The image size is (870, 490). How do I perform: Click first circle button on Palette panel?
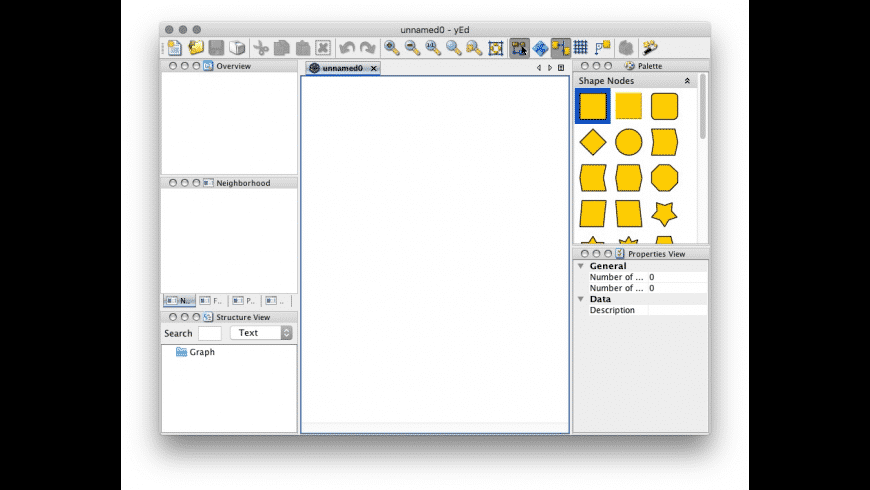tap(584, 66)
